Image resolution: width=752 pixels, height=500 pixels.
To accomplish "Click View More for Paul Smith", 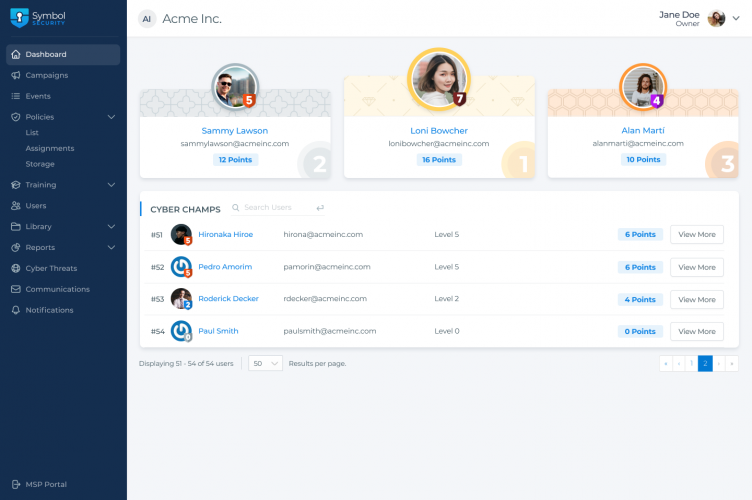I will (697, 331).
